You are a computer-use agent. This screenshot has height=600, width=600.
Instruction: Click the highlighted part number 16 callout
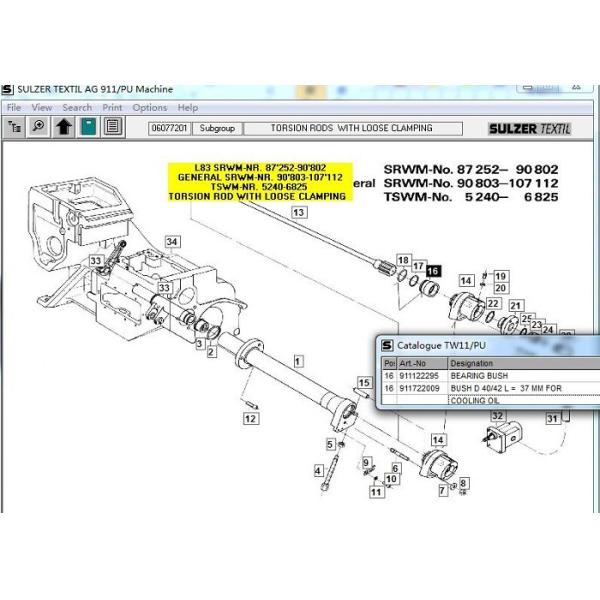(432, 271)
